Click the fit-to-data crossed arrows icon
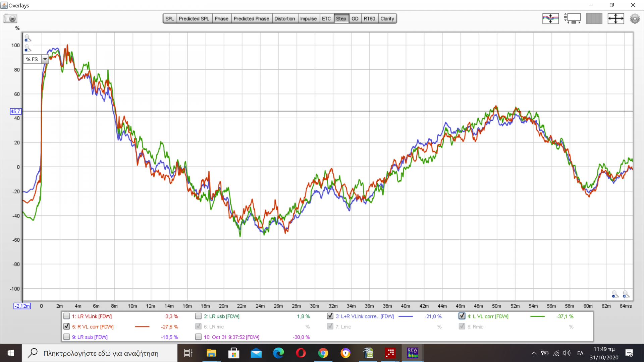The image size is (644, 362). 615,18
